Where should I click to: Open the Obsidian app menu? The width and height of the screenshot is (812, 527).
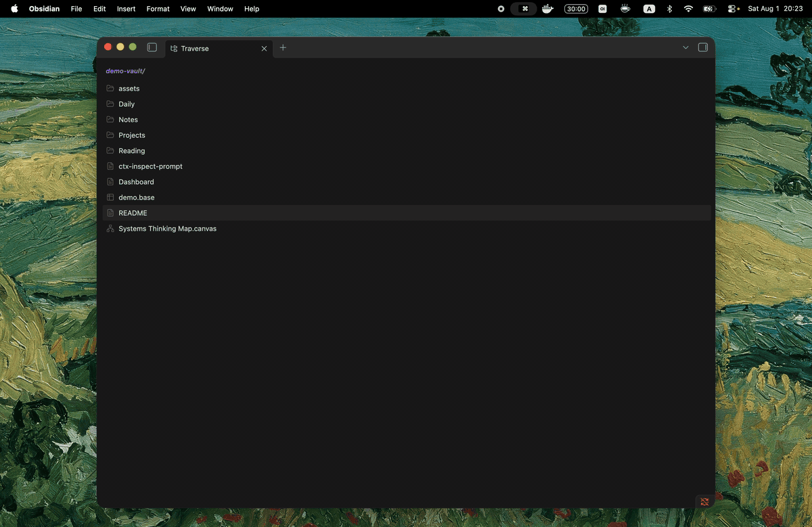(x=44, y=9)
